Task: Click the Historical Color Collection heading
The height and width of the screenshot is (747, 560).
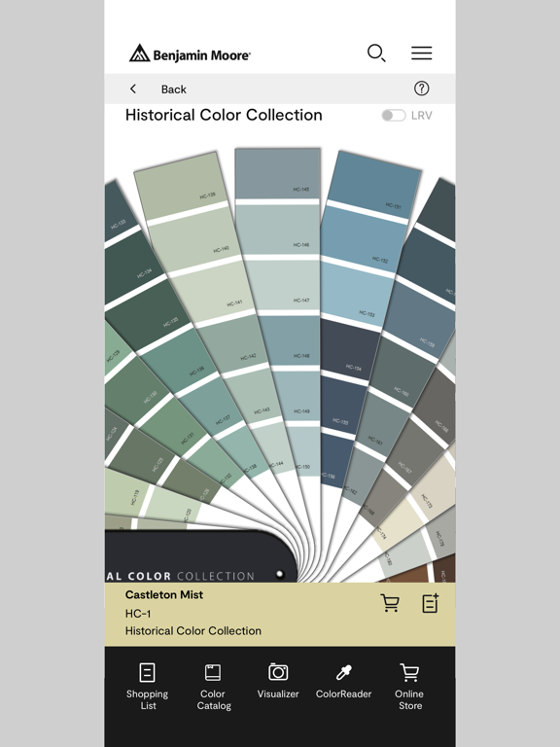Action: [x=224, y=115]
